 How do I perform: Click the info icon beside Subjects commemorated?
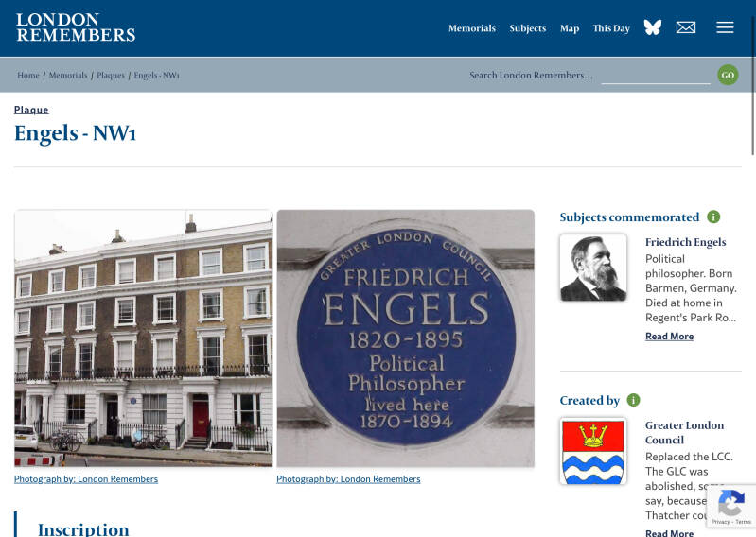pos(713,217)
